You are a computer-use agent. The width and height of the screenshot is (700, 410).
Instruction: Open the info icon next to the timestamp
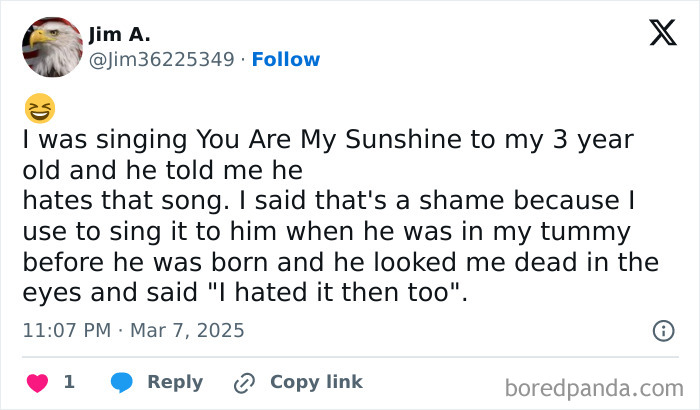pos(662,330)
